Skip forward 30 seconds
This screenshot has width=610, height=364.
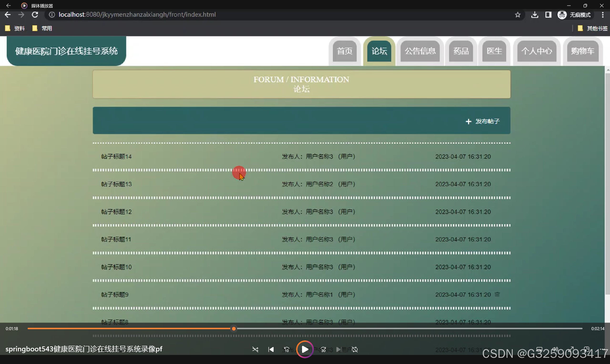[x=323, y=349]
